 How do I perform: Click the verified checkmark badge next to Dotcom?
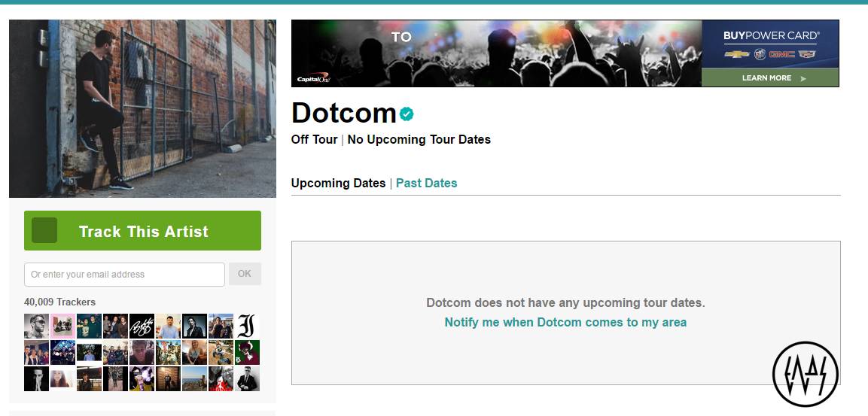(x=407, y=114)
